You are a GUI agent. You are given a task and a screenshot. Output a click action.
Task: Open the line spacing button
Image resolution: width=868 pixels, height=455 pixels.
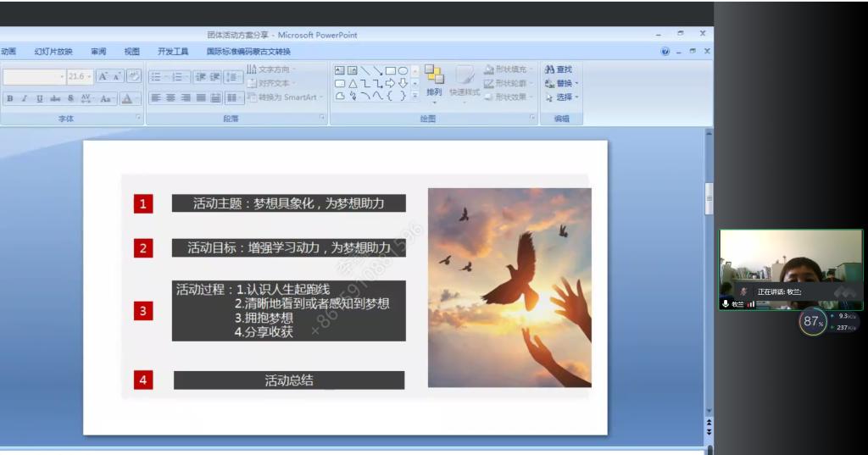click(x=233, y=76)
